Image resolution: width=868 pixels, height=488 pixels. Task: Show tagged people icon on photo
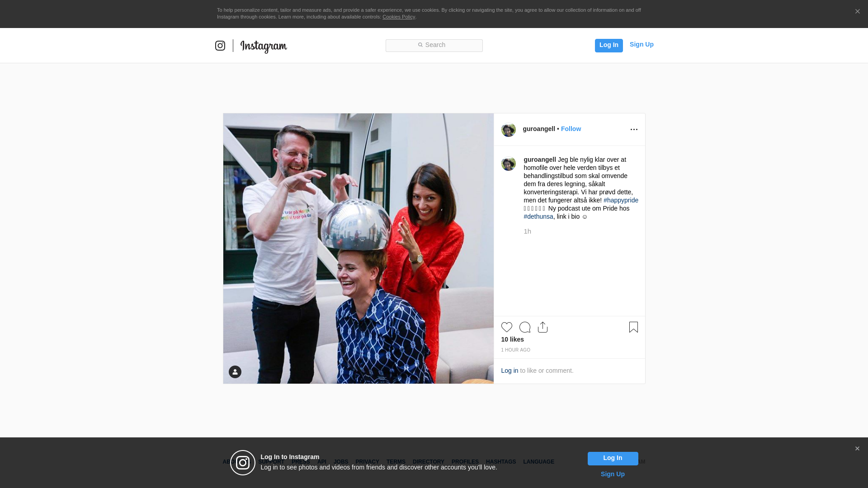(235, 372)
